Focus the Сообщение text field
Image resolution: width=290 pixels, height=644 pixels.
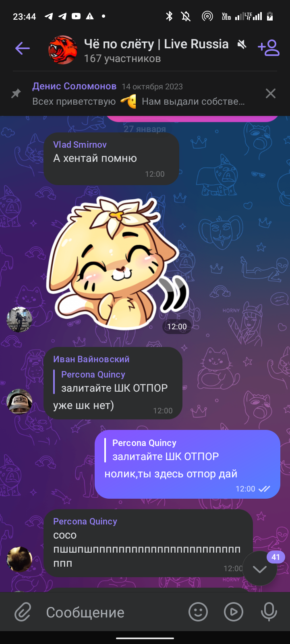pyautogui.click(x=113, y=612)
